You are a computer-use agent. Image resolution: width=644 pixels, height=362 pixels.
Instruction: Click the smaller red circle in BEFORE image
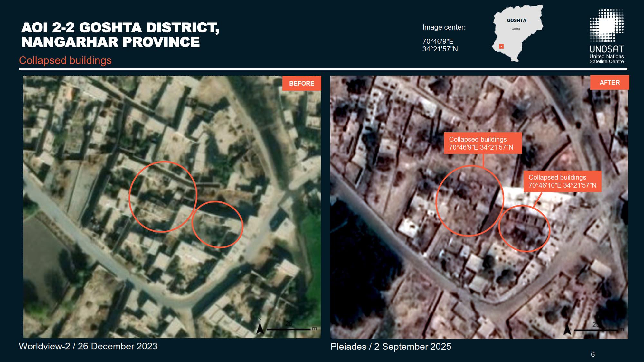coord(217,224)
